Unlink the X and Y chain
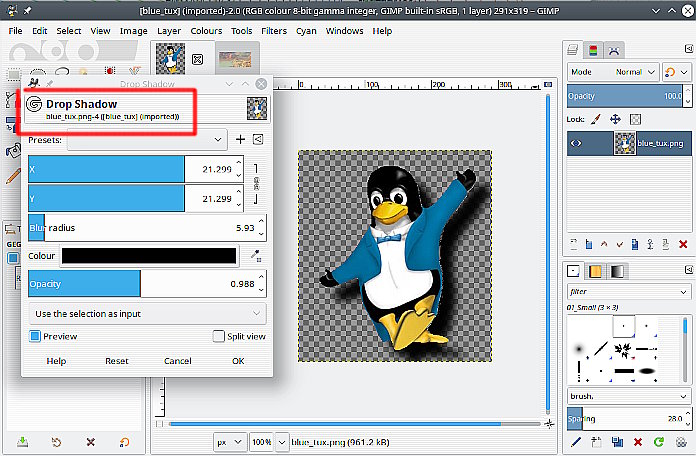Screen dimensions: 696x456 256,183
